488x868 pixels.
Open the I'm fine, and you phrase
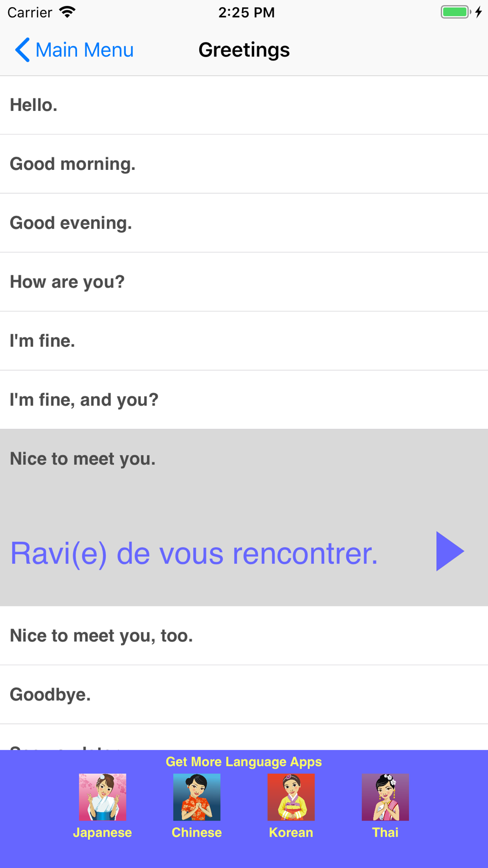[244, 400]
